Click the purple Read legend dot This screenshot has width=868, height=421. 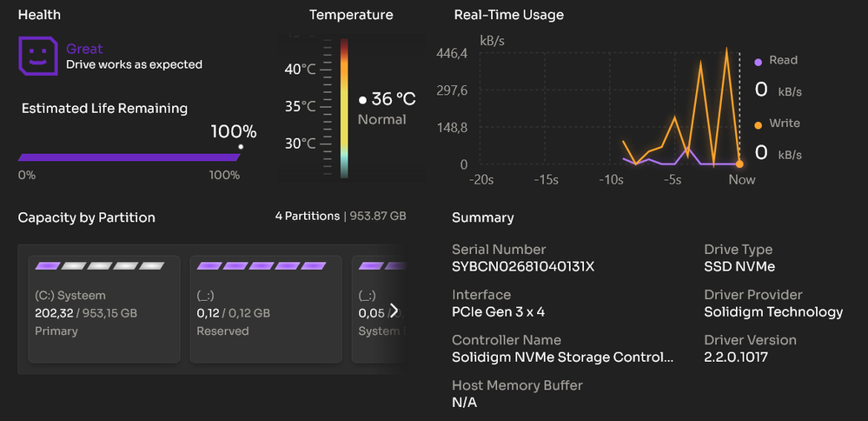(x=758, y=61)
